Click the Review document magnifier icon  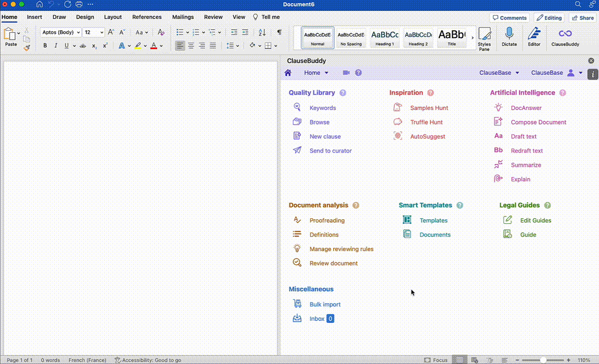pos(297,262)
